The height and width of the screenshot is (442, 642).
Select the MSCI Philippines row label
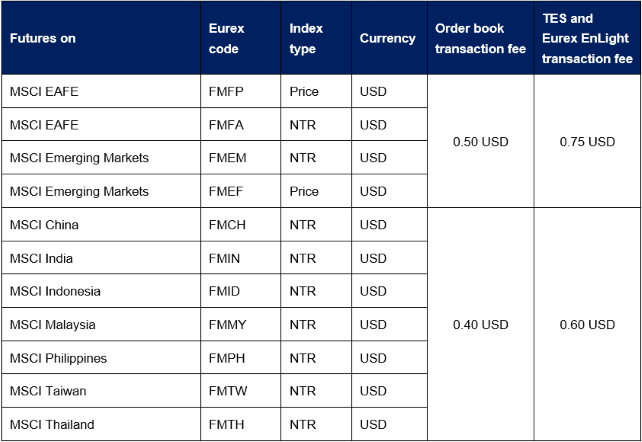click(x=58, y=359)
